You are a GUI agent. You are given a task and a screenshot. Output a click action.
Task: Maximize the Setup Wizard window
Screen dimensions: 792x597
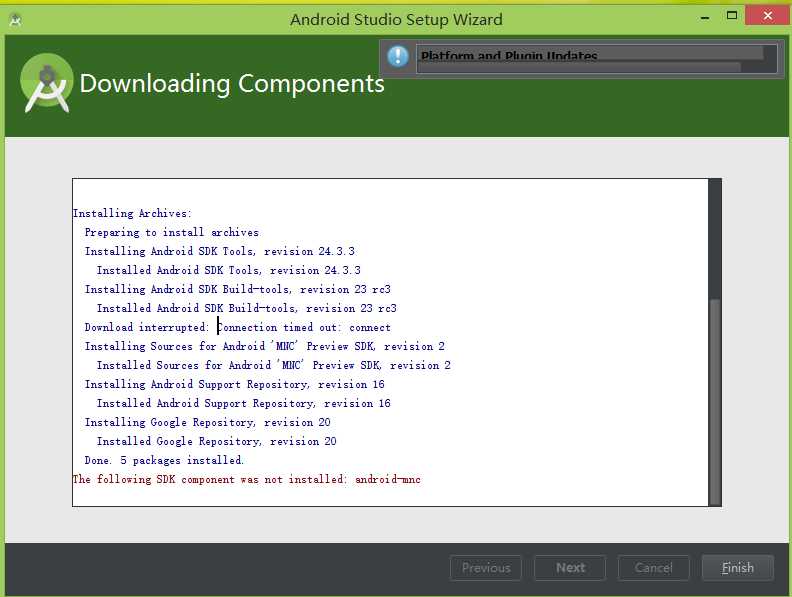pyautogui.click(x=731, y=16)
